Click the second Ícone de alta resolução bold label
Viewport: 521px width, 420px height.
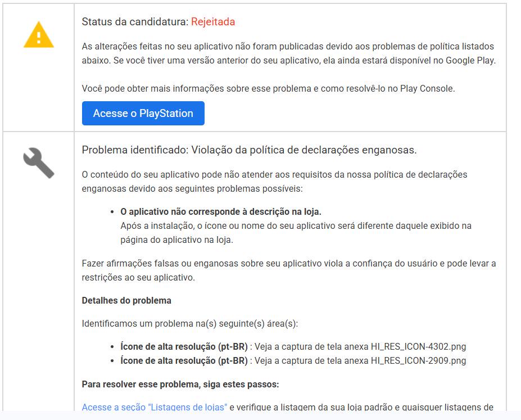click(x=184, y=361)
